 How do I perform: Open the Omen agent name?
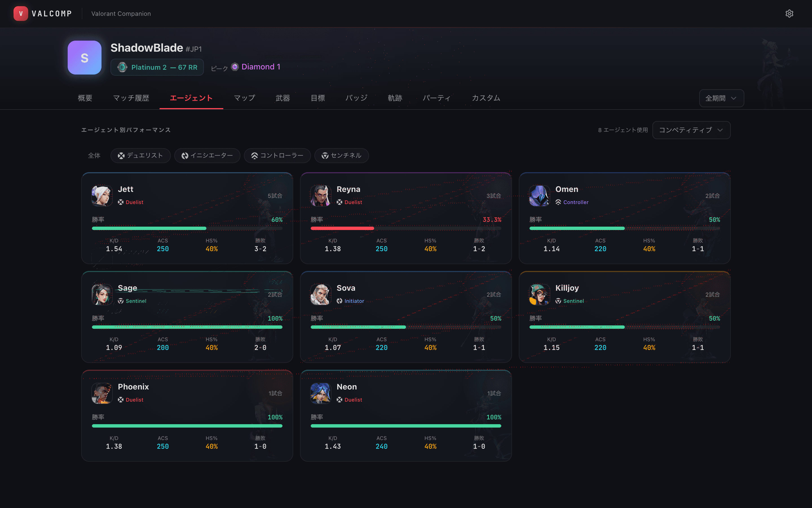(567, 189)
